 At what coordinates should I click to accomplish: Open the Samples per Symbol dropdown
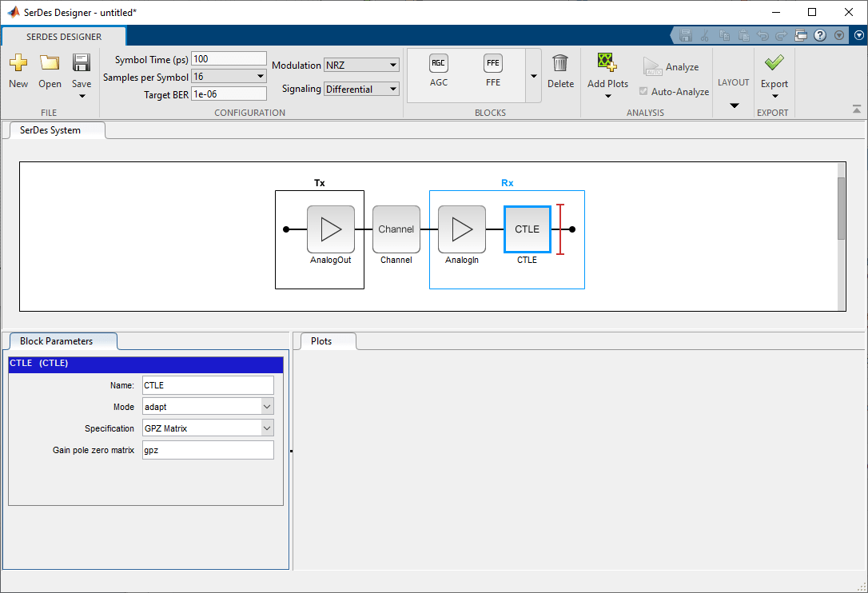click(x=229, y=77)
